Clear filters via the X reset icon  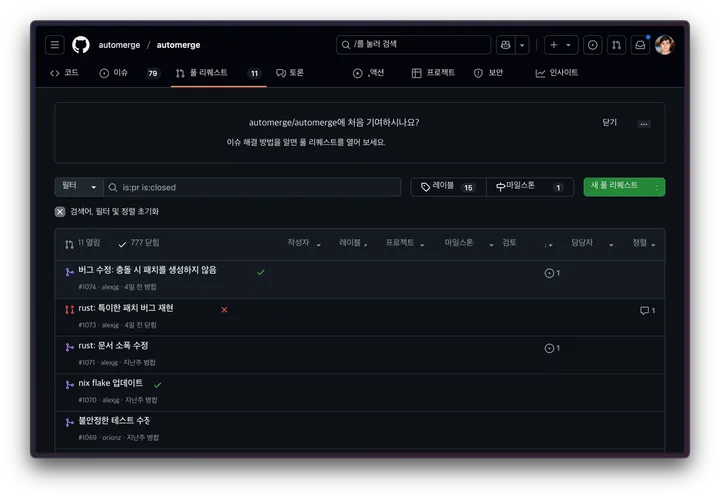click(60, 212)
